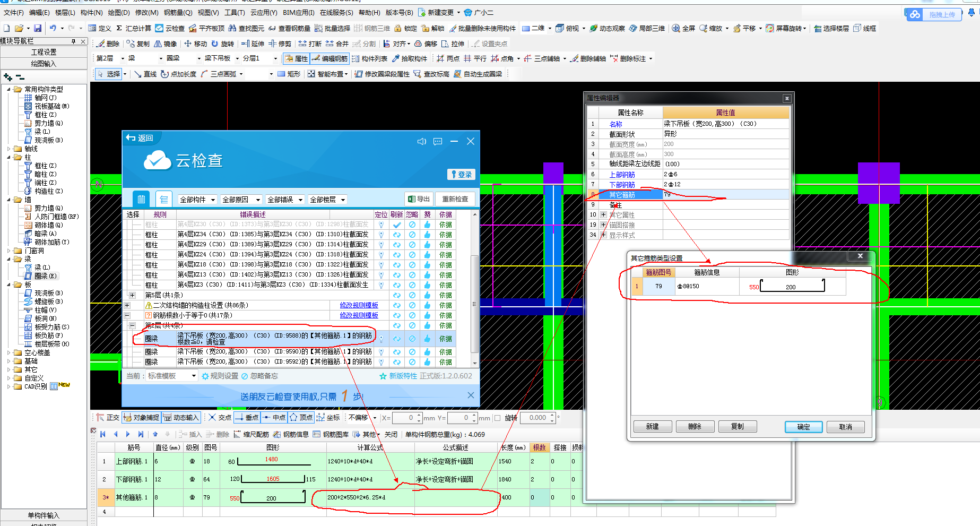Select the 延伸 extend tool
Viewport: 980px width, 526px height.
click(x=253, y=44)
